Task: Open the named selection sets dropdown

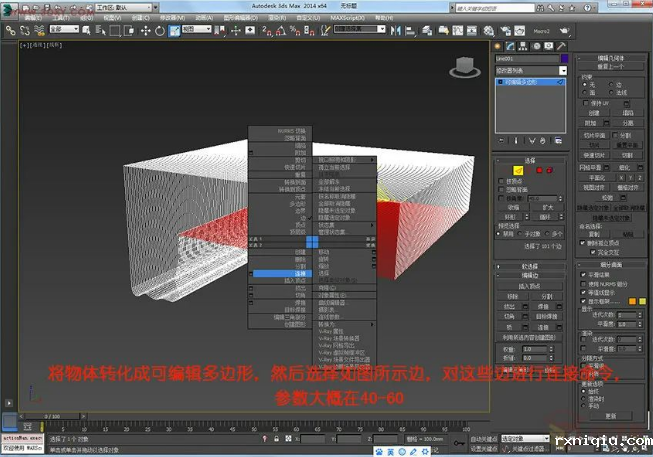Action: click(x=360, y=29)
